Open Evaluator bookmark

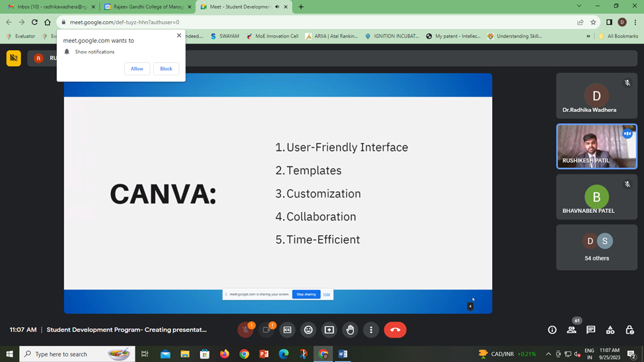20,36
